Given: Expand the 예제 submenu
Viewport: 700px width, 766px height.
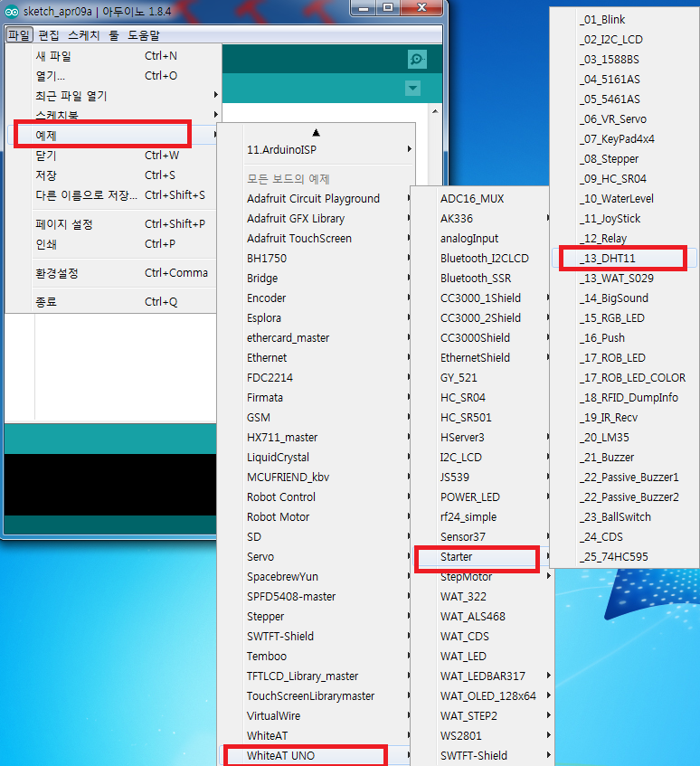Looking at the screenshot, I should pos(112,135).
